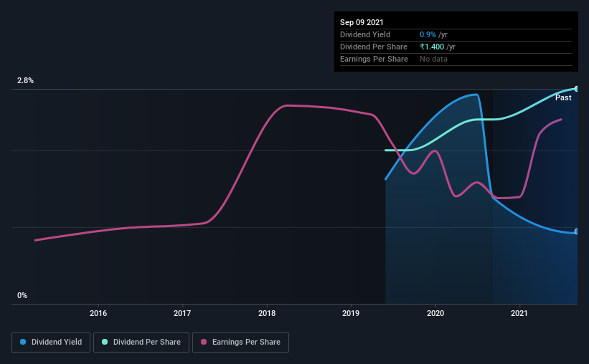
Task: Click the 2018 x-axis label
Action: tap(267, 313)
